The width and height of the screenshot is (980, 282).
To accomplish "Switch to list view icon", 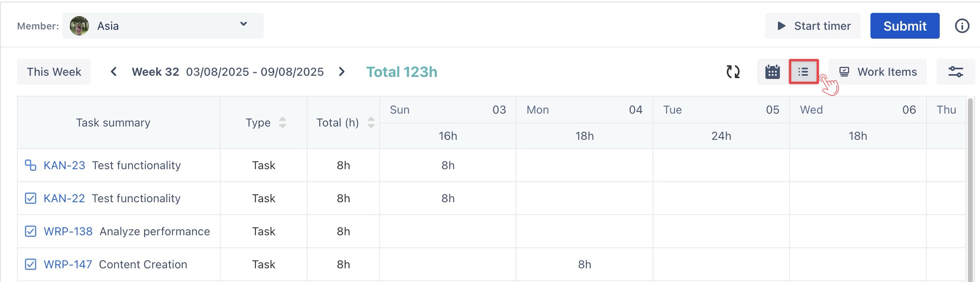I will 803,72.
